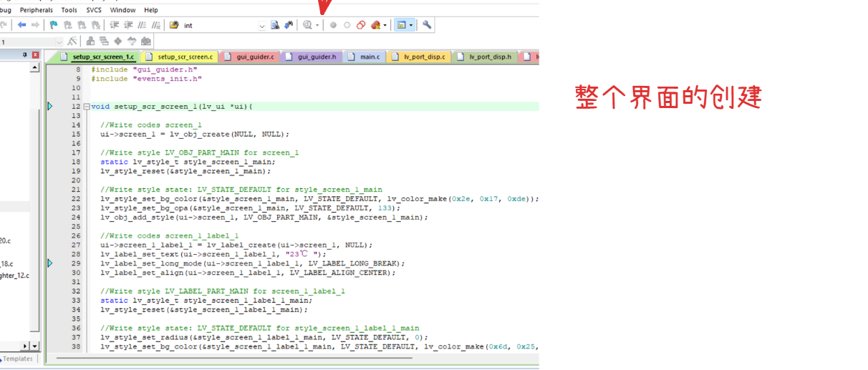Click the Incremental Find binoculars icon
868x370 pixels.
[289, 25]
